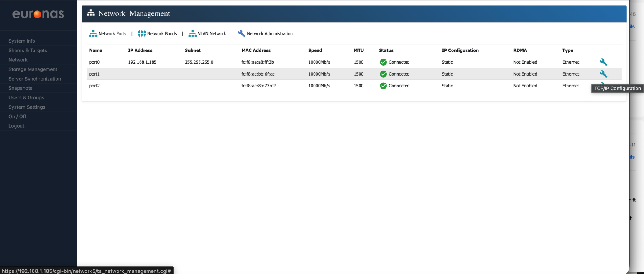Screen dimensions: 644x274
Task: Open System Settings
Action: [x=27, y=107]
